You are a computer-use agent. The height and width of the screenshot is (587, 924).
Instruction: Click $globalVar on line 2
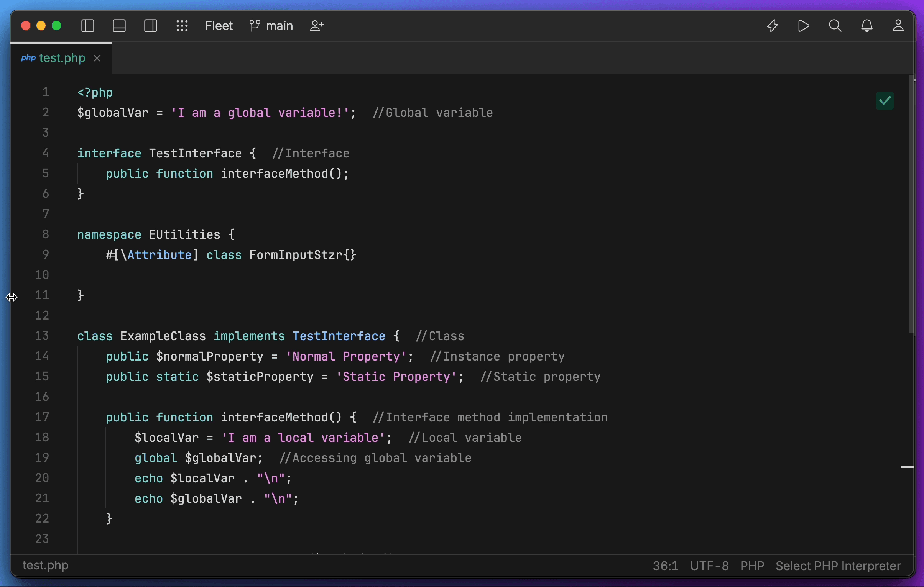pos(113,113)
